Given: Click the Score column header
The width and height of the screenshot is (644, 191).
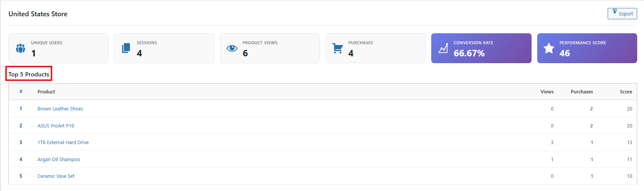Looking at the screenshot, I should [x=626, y=92].
